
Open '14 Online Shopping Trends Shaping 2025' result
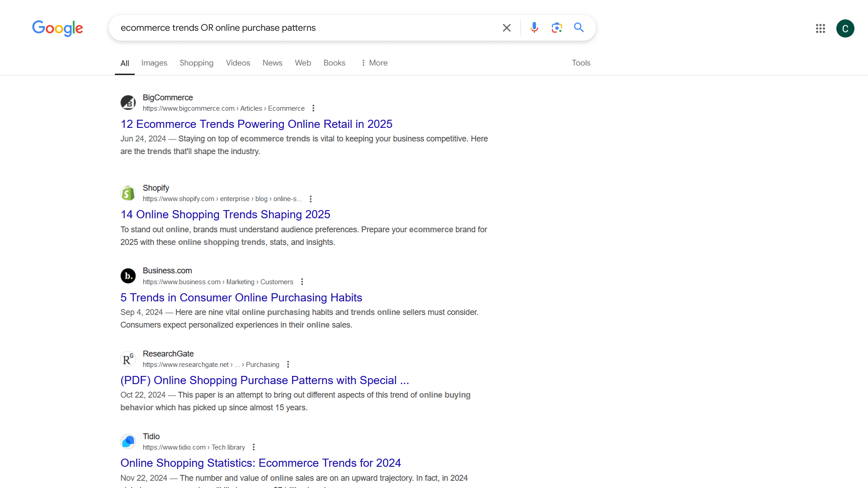[x=226, y=215]
